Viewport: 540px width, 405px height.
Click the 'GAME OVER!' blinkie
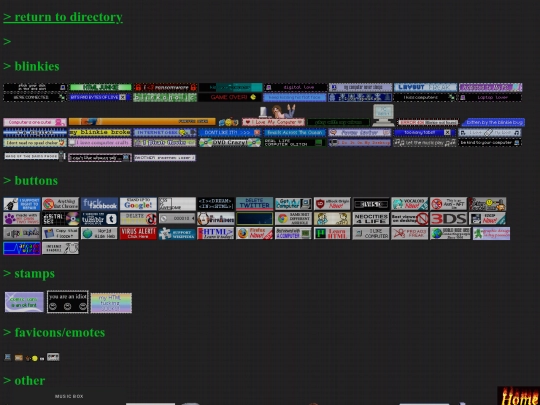coord(230,97)
